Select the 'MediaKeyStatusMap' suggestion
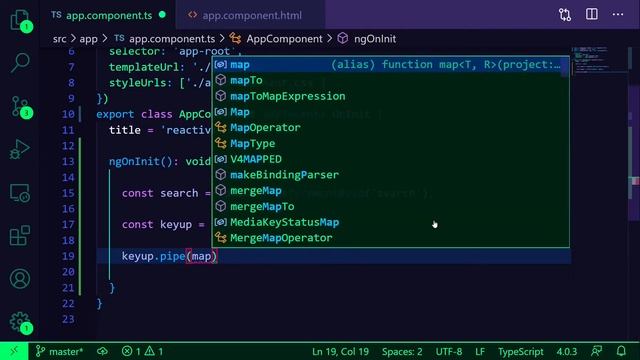The image size is (640, 360). (x=390, y=222)
